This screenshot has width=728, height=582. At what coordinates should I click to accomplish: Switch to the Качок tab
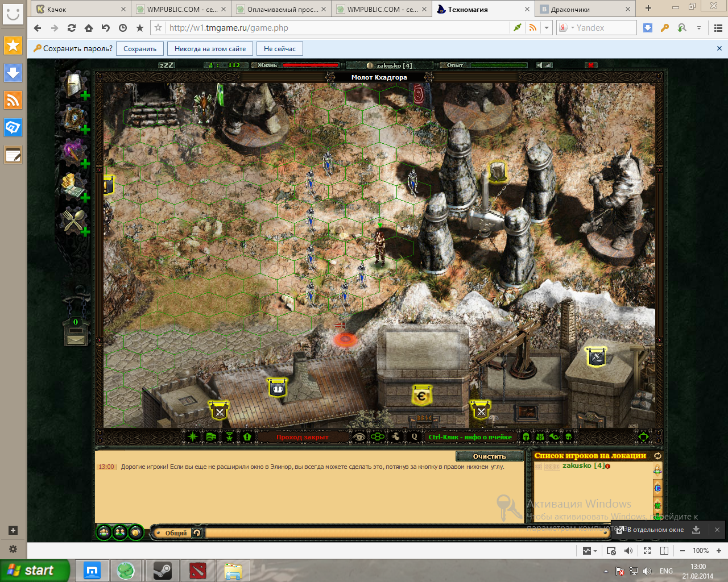pyautogui.click(x=82, y=9)
